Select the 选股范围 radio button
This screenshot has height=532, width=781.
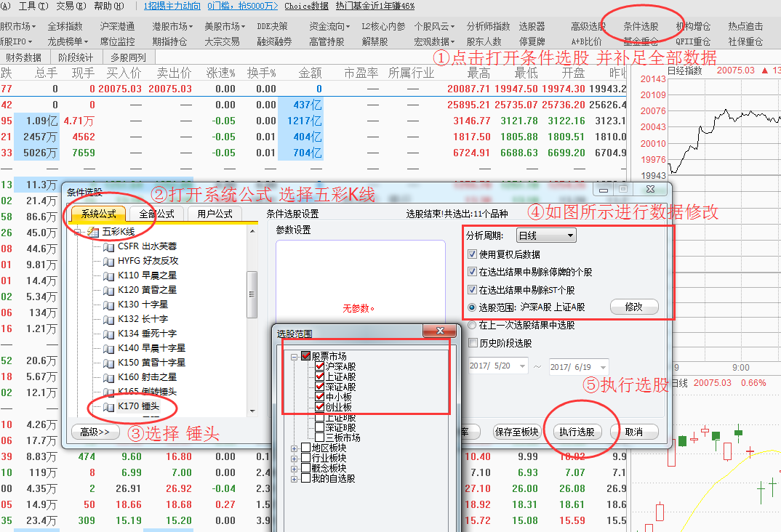click(472, 307)
